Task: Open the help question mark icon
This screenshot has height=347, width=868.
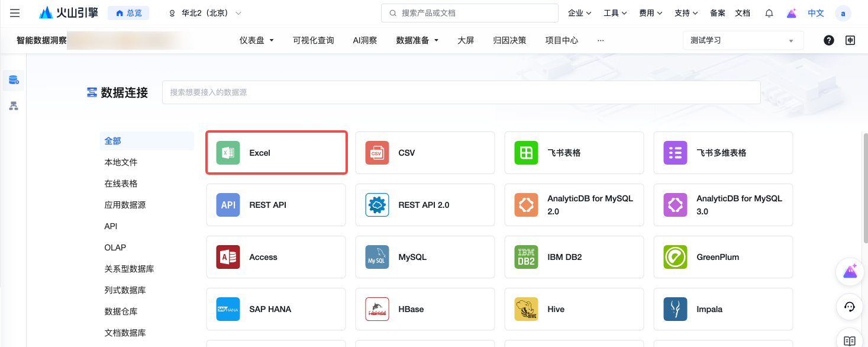Action: click(x=829, y=40)
